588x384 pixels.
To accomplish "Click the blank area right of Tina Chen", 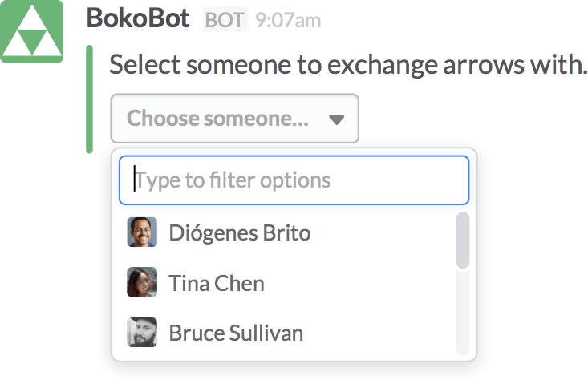I will pos(361,283).
